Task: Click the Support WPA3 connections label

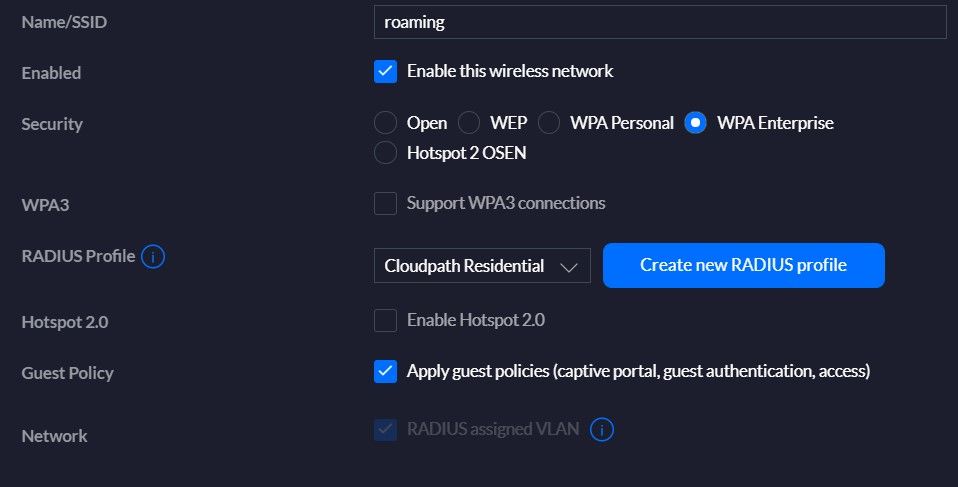Action: coord(505,204)
